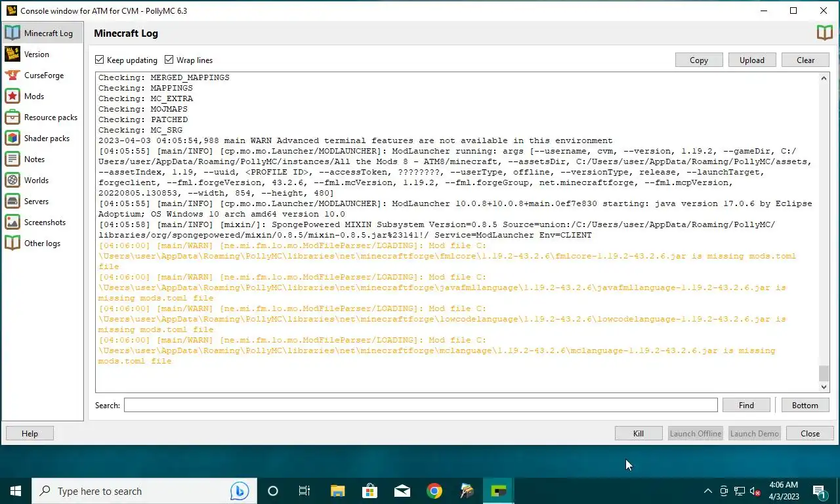Screen dimensions: 840x504
Task: Click the muted volume tray icon
Action: 755,491
